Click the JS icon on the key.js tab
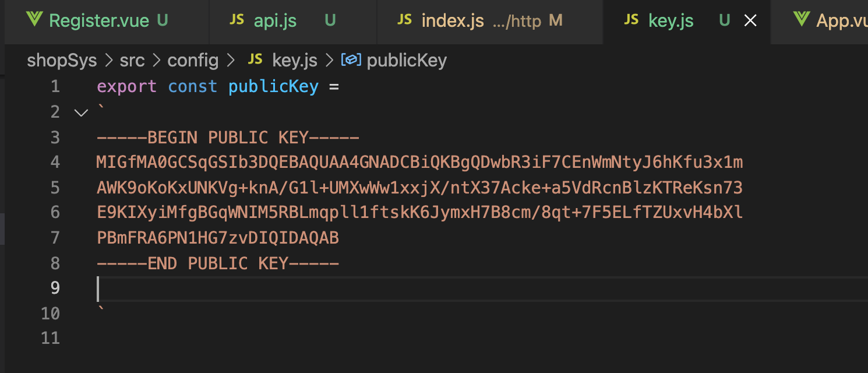Screen dimensions: 868x373 pos(631,20)
